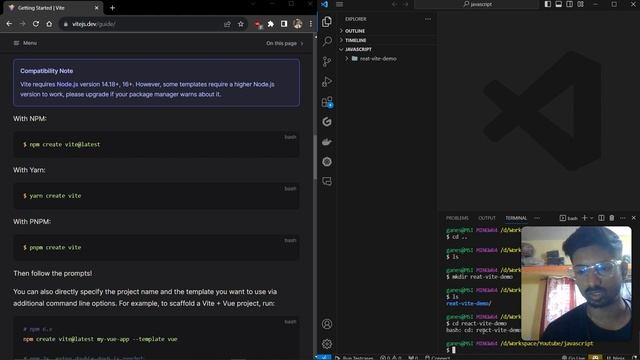Kill the terminal with trash icon
The height and width of the screenshot is (360, 640).
click(x=611, y=218)
